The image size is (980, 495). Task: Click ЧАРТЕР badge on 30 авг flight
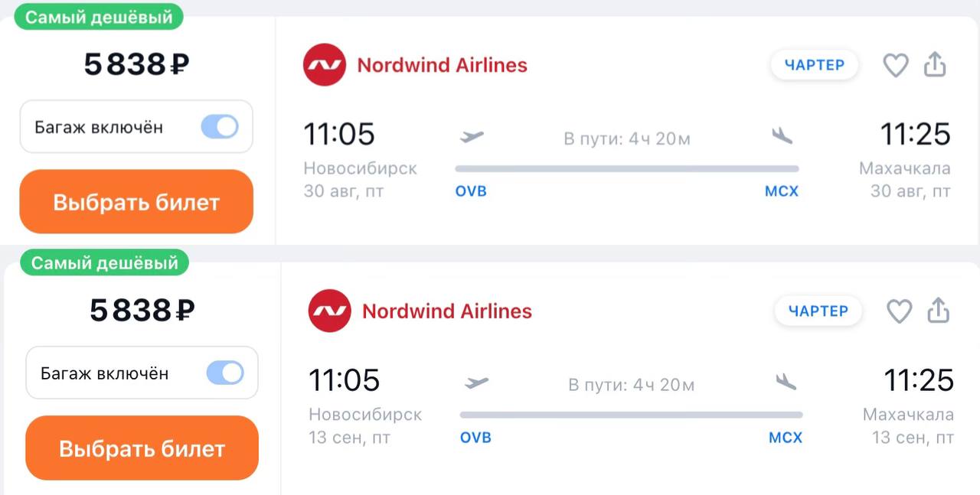[814, 65]
